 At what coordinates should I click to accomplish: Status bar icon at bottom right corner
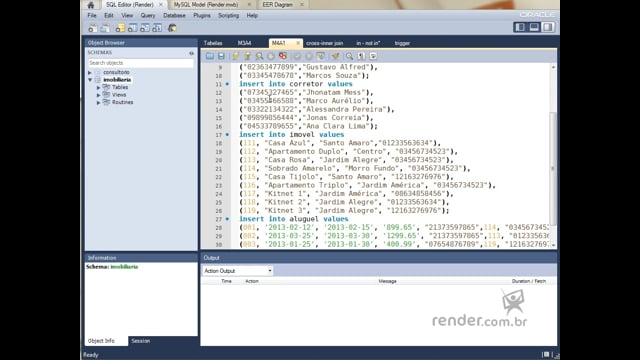coord(546,355)
